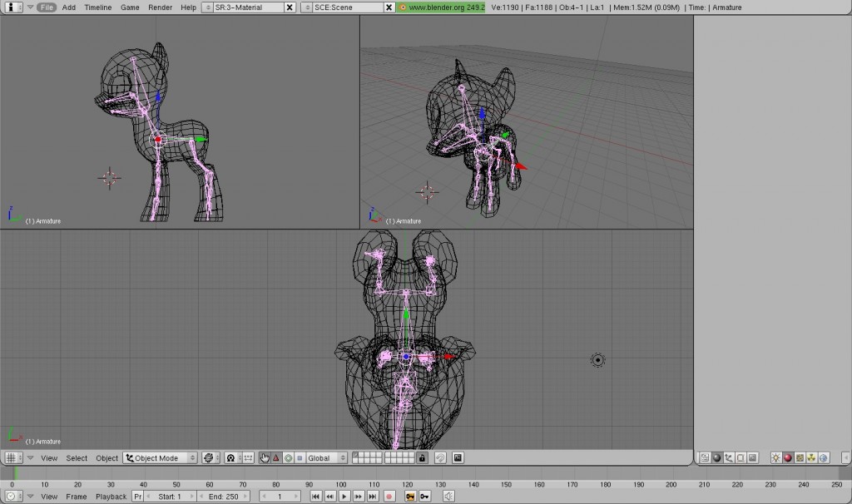Toggle the layer lock padlock icon
The height and width of the screenshot is (504, 852).
tap(420, 457)
